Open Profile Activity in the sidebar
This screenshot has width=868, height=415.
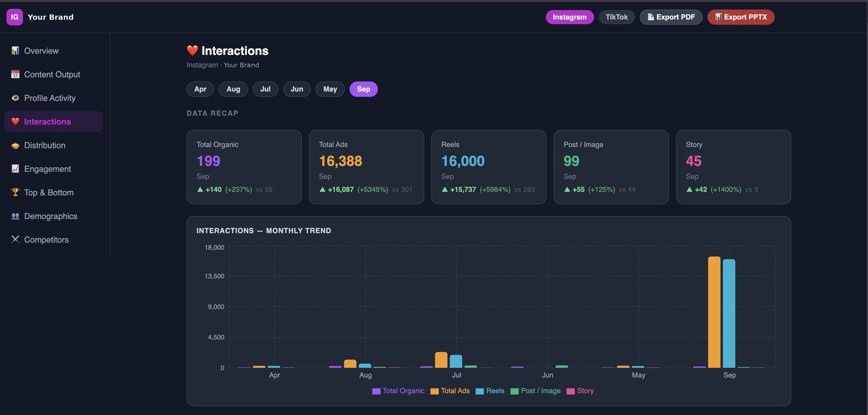click(53, 98)
